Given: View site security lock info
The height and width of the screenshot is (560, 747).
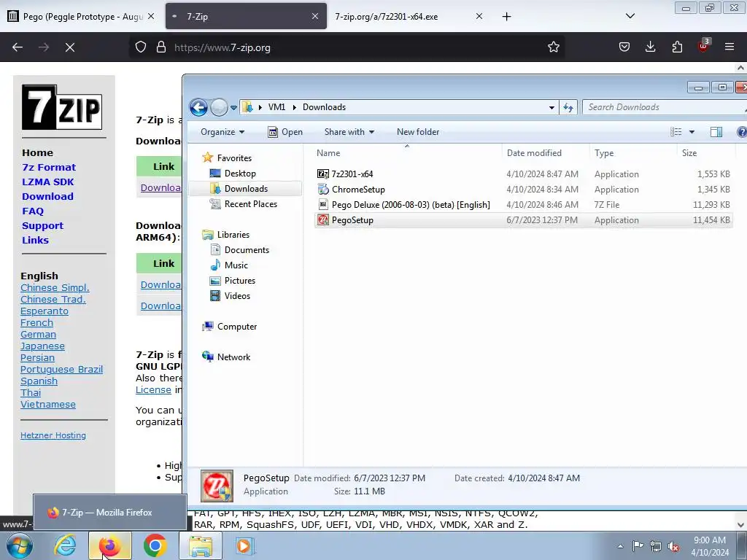Looking at the screenshot, I should (161, 47).
